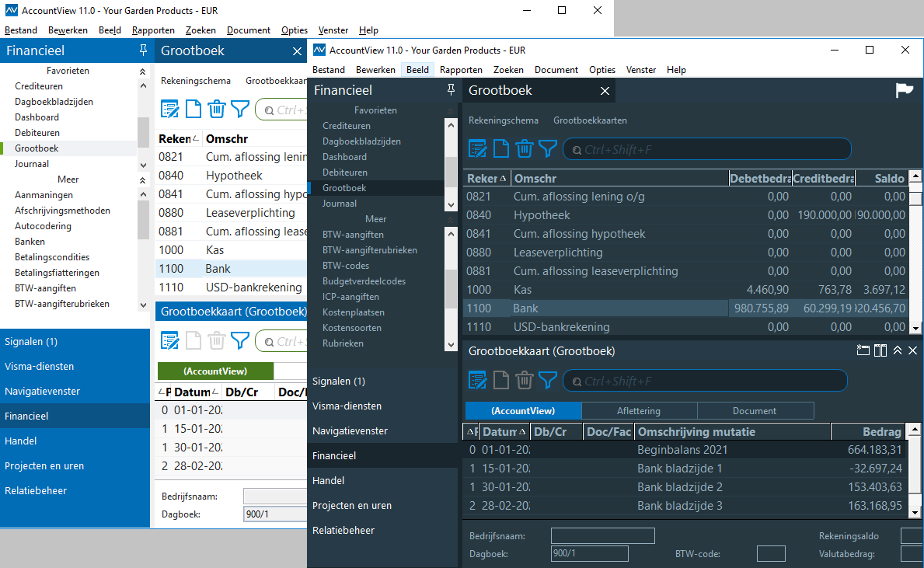
Task: Click the edit icon in light-theme Grootboek toolbar
Action: (x=169, y=110)
